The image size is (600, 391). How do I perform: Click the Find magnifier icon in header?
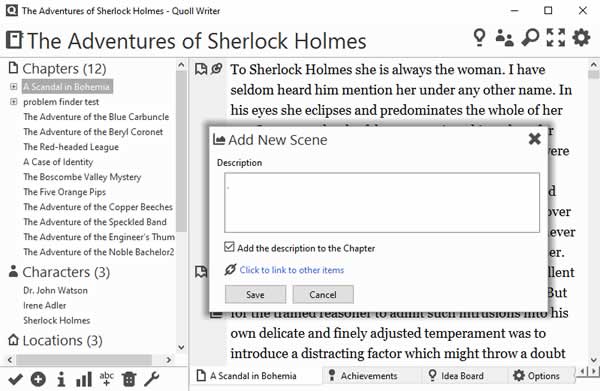tap(530, 37)
